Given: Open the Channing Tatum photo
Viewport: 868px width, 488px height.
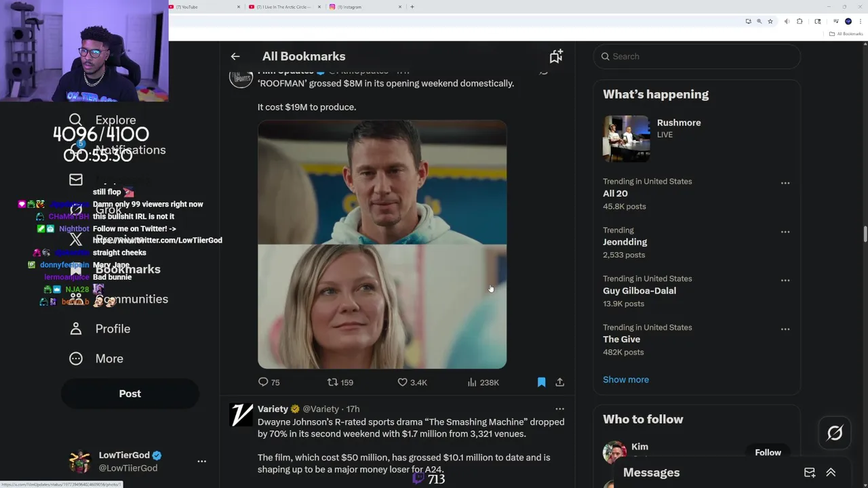Looking at the screenshot, I should tap(382, 182).
